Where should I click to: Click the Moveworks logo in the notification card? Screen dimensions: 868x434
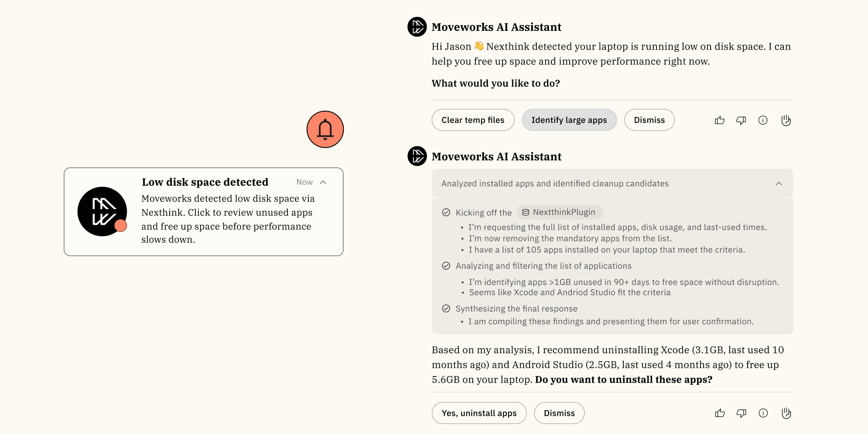(x=102, y=212)
